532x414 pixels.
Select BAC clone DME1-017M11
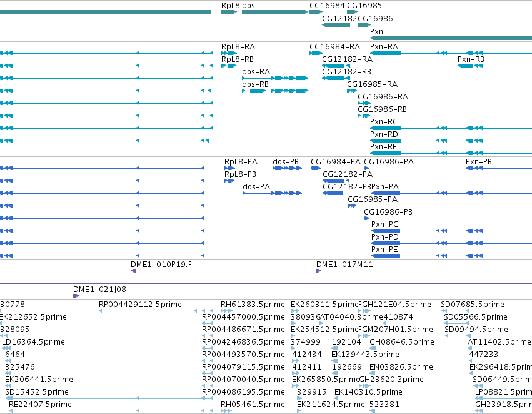[344, 265]
